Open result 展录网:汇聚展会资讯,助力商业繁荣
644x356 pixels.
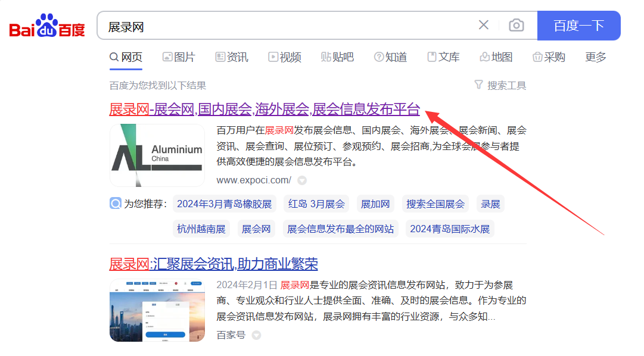(x=213, y=264)
